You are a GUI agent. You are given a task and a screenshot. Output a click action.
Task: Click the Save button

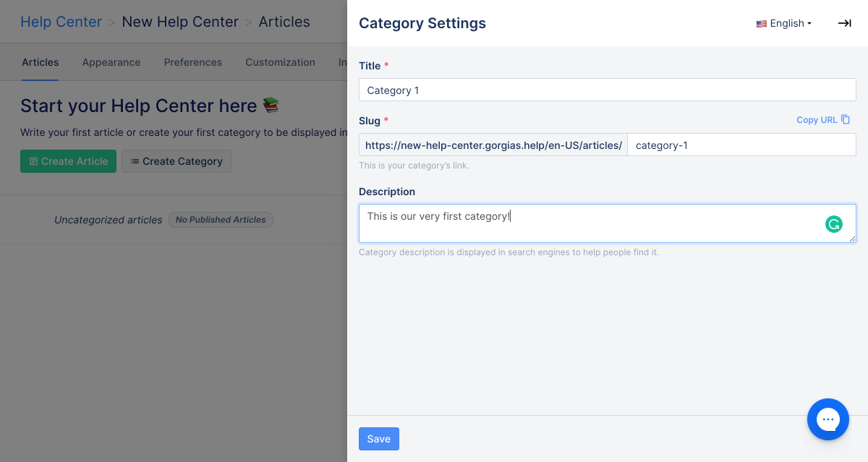point(379,439)
